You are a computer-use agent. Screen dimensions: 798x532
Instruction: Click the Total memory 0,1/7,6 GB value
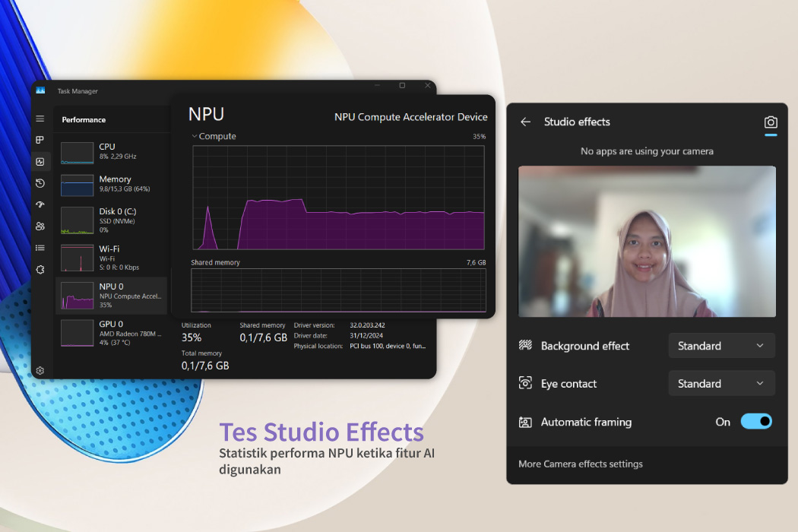205,366
